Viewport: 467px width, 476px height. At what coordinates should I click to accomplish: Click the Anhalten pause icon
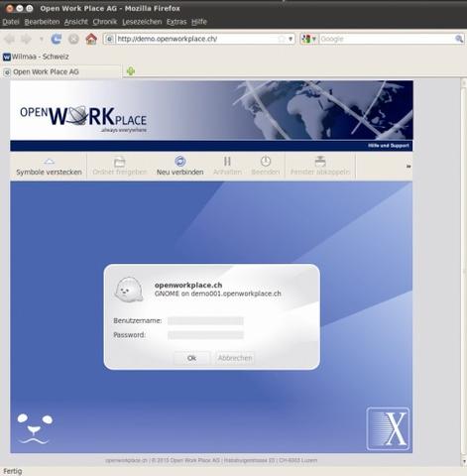[227, 162]
